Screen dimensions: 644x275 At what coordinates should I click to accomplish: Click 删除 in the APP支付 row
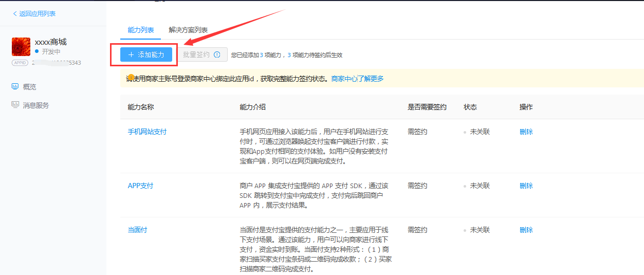point(526,186)
